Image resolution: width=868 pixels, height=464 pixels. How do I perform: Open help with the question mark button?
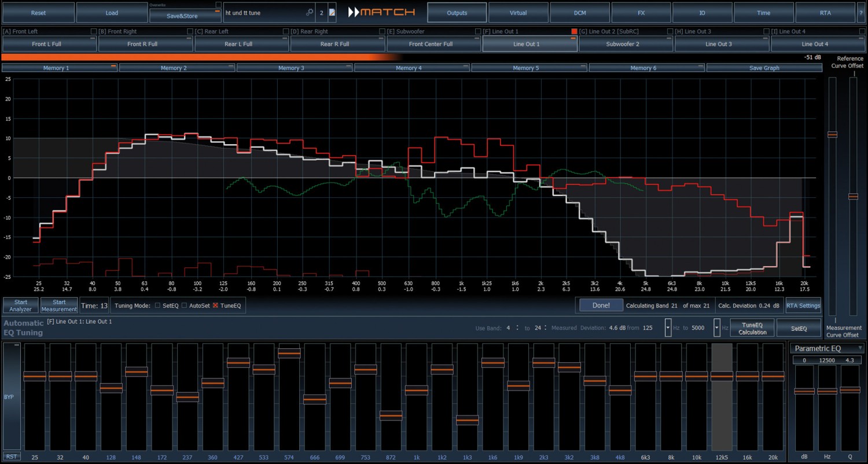pyautogui.click(x=861, y=12)
